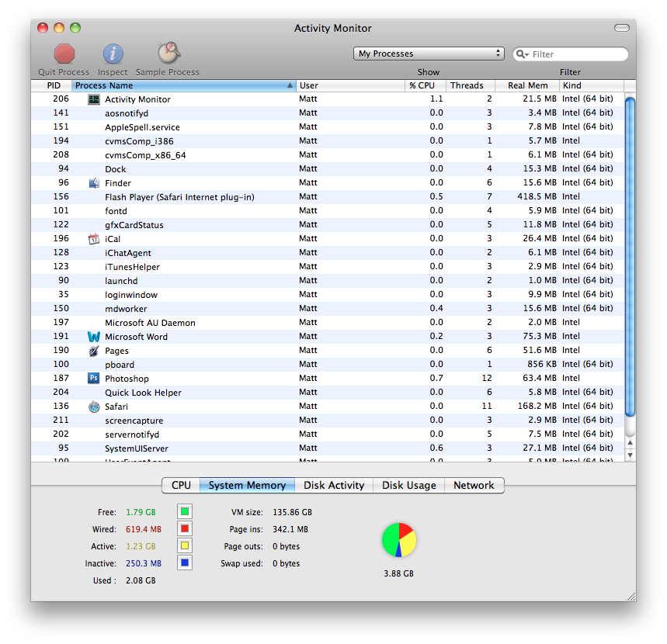The height and width of the screenshot is (644, 667).
Task: Sort by the % CPU column header
Action: (425, 85)
